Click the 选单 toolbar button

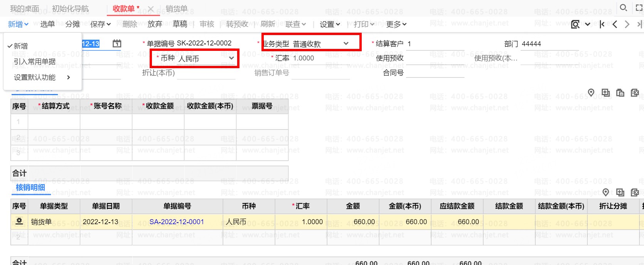coord(47,24)
